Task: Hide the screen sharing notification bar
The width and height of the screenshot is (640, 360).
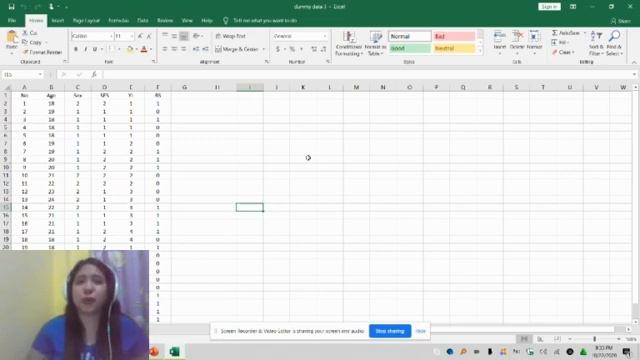Action: coord(420,331)
